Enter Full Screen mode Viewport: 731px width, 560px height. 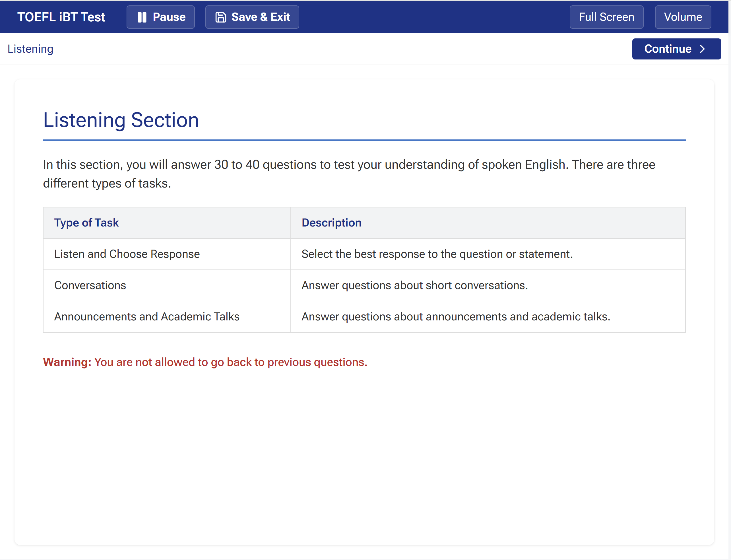606,17
